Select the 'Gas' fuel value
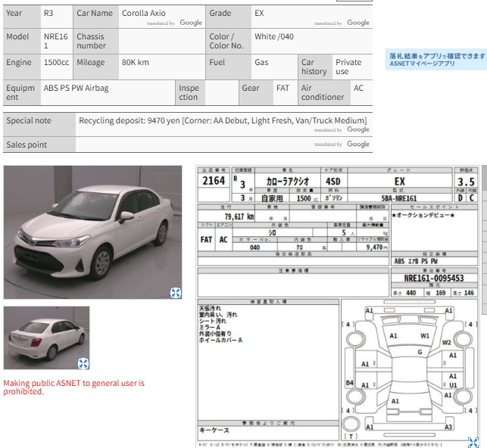This screenshot has height=448, width=487. click(x=261, y=62)
